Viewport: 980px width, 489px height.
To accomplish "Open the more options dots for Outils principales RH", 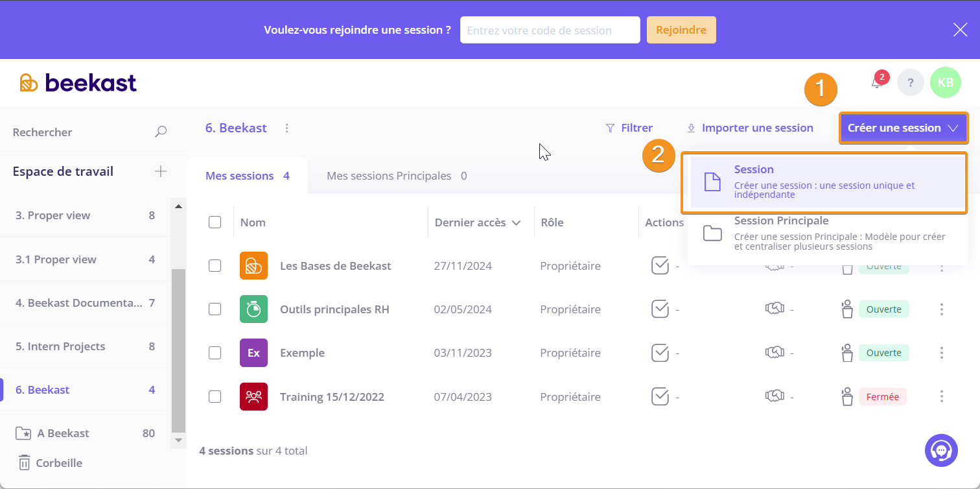I will pos(942,309).
